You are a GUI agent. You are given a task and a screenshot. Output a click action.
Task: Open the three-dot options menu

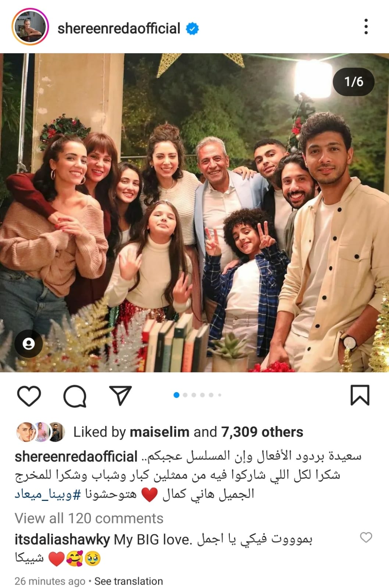(365, 27)
